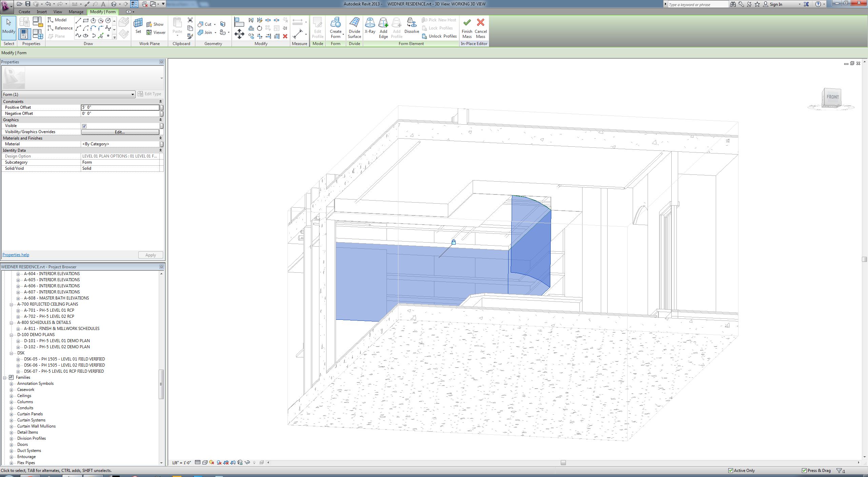The image size is (868, 477).
Task: Toggle the Active Only checkbox
Action: (731, 471)
